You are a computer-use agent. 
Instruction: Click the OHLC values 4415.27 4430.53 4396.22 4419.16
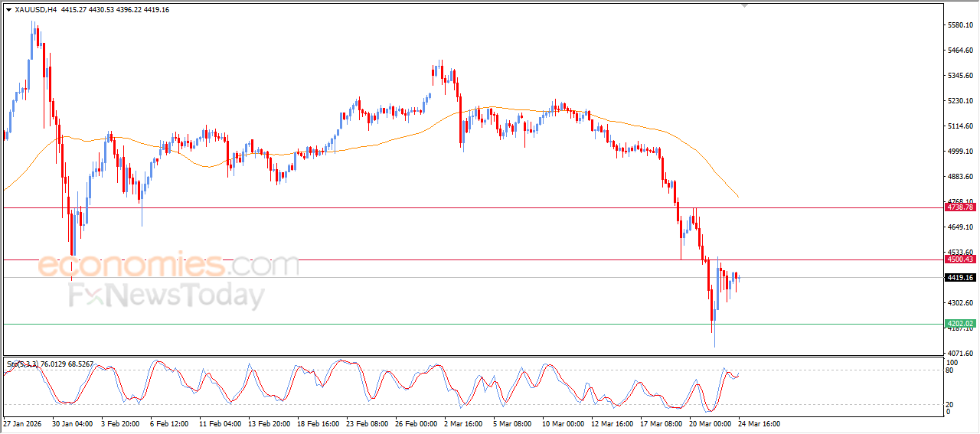click(115, 10)
